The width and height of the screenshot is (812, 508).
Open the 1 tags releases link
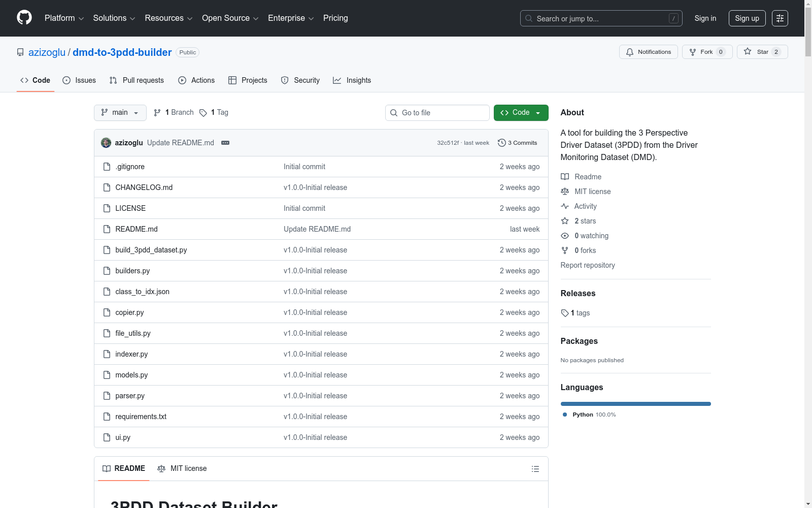576,313
